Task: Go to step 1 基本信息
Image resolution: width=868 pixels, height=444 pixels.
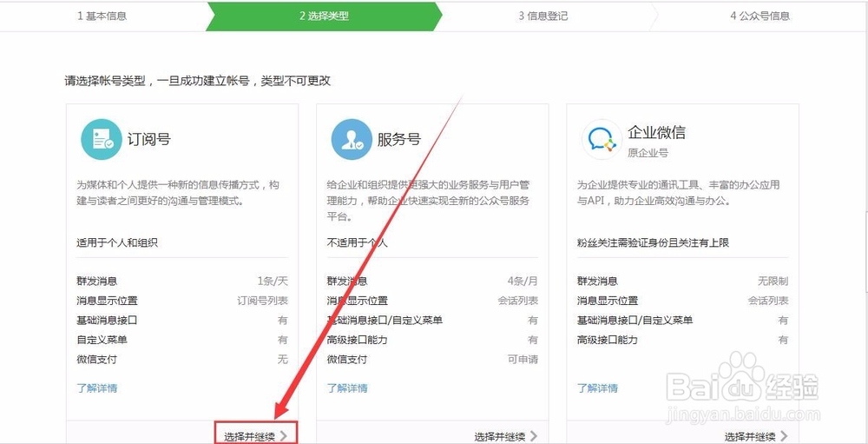Action: (x=102, y=16)
